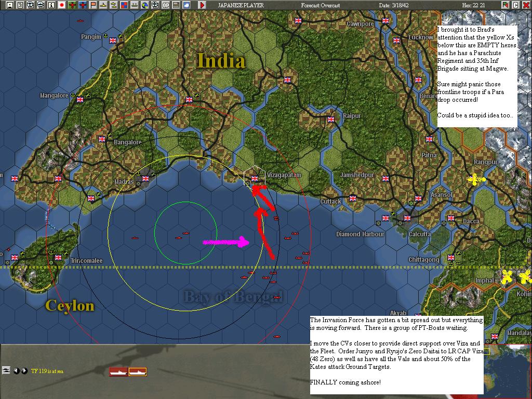Open the cloud weather toolbar icon
The image size is (532, 399).
(x=187, y=5)
